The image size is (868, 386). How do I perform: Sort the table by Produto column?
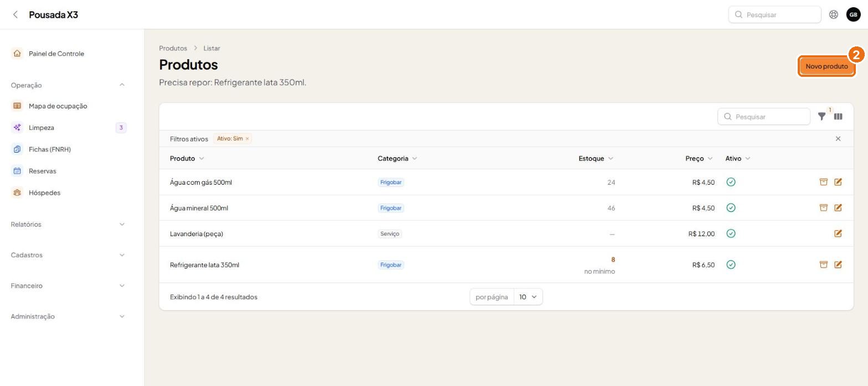point(187,159)
